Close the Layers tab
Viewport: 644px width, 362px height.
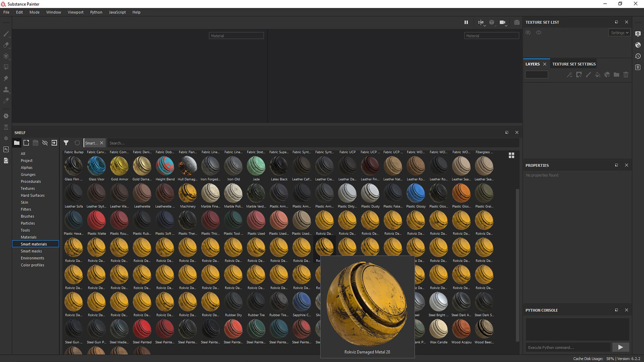click(x=545, y=64)
